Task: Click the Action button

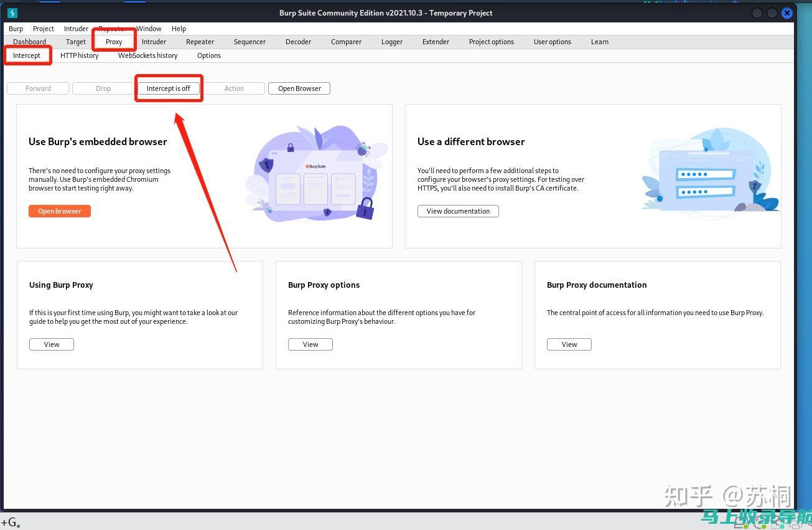Action: click(x=234, y=88)
